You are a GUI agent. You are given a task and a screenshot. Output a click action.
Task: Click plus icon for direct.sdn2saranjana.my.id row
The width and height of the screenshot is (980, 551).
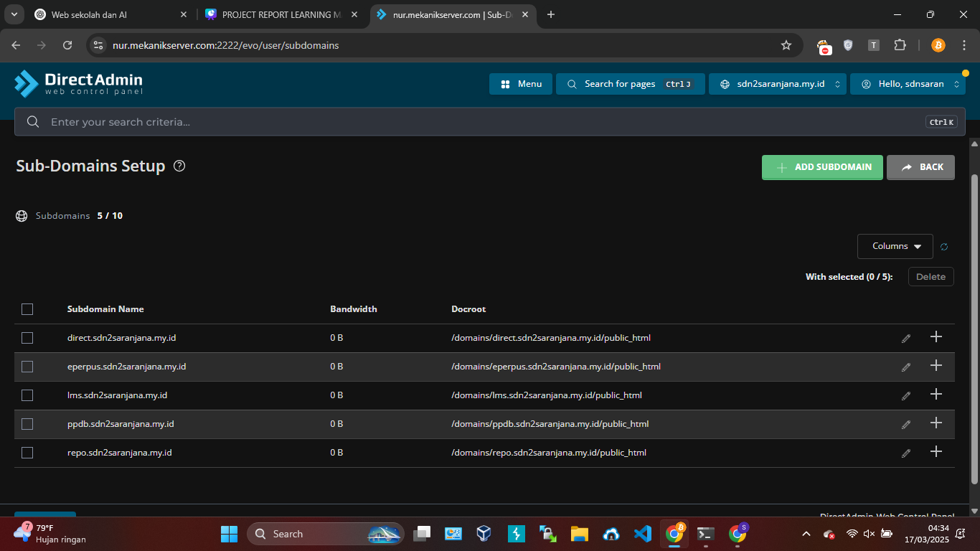pos(936,336)
